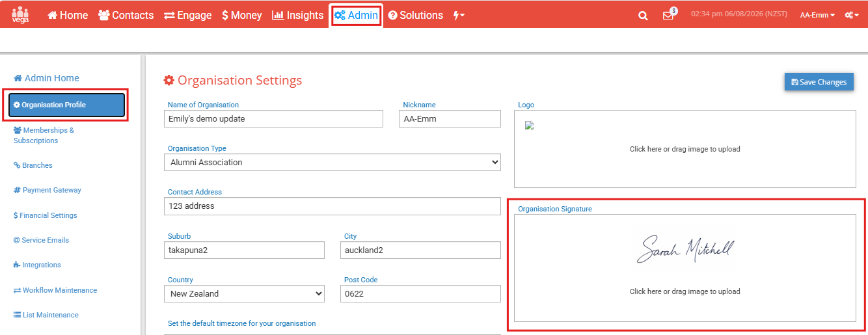The height and width of the screenshot is (335, 868).
Task: Click the Home house icon in navbar
Action: pos(53,15)
